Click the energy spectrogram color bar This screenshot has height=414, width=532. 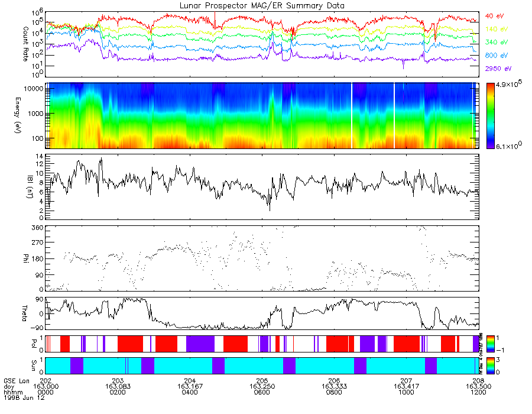point(490,115)
